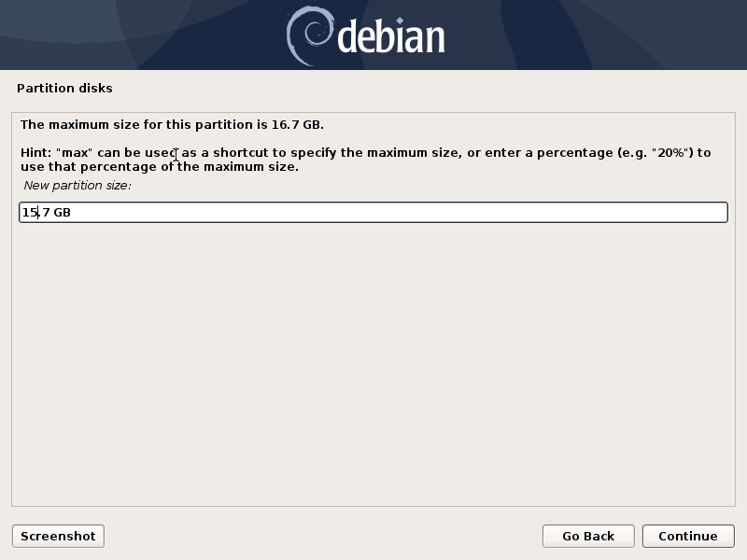Click the "16.7 GB" maximum value text
The image size is (747, 560).
pos(297,125)
